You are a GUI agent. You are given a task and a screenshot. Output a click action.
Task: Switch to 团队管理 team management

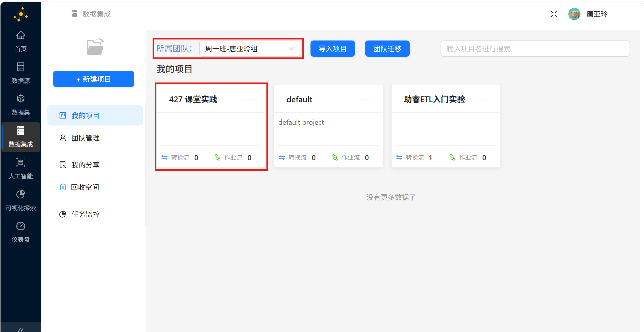point(86,138)
